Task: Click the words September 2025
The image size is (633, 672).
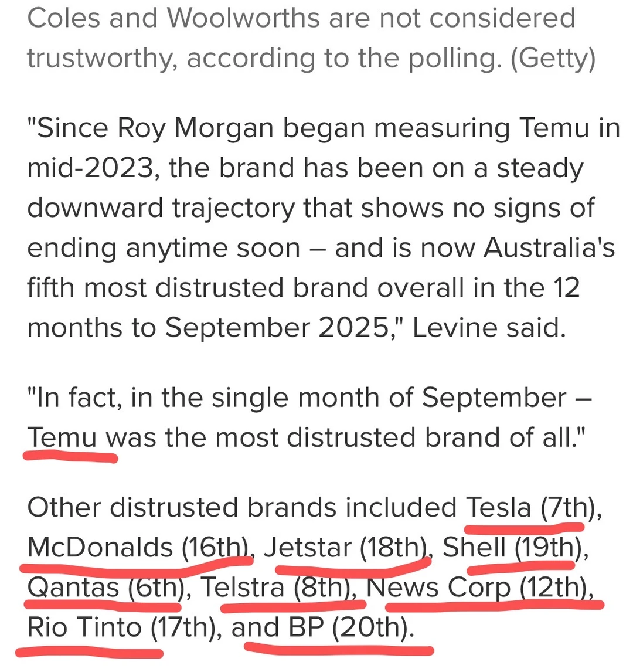Action: pyautogui.click(x=277, y=327)
